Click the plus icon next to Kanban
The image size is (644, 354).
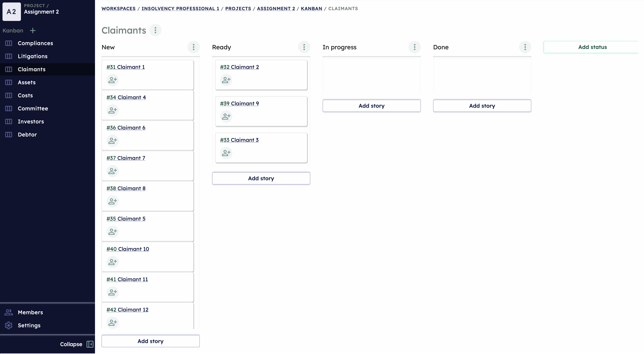(x=33, y=31)
